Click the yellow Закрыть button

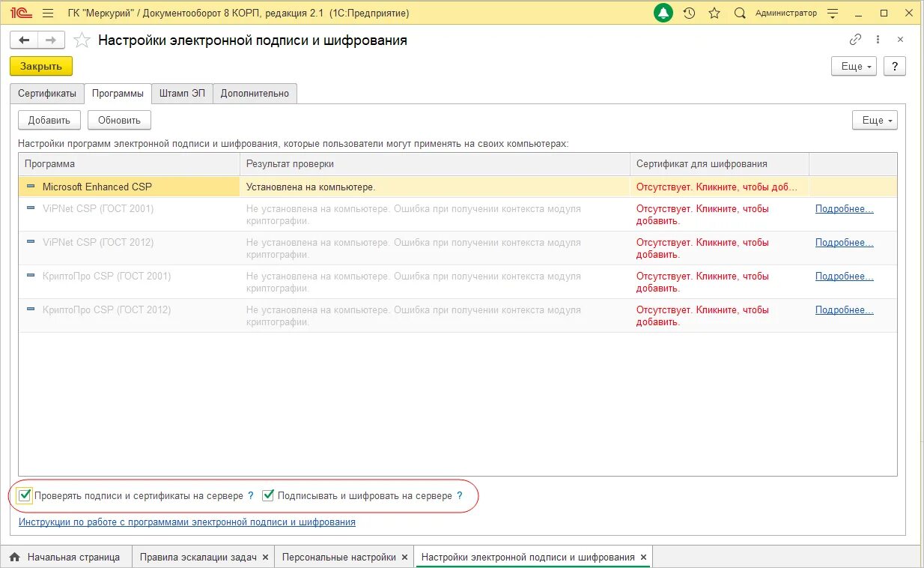41,66
